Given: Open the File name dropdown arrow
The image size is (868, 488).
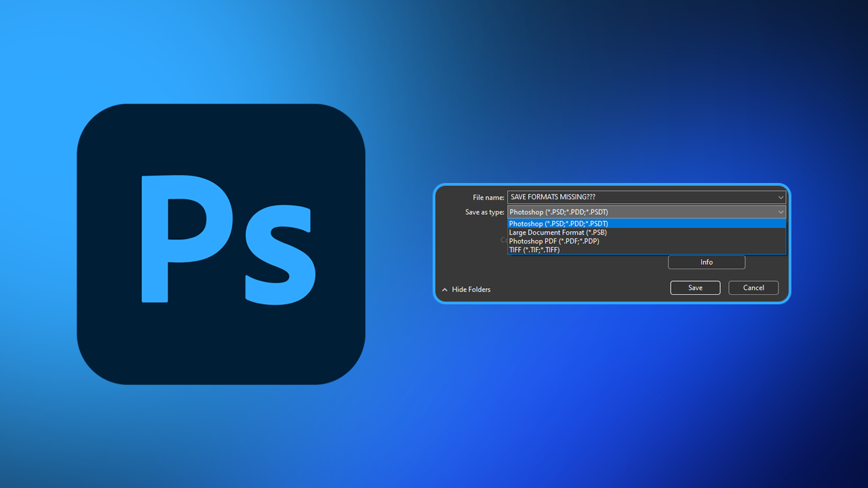Looking at the screenshot, I should click(x=781, y=197).
